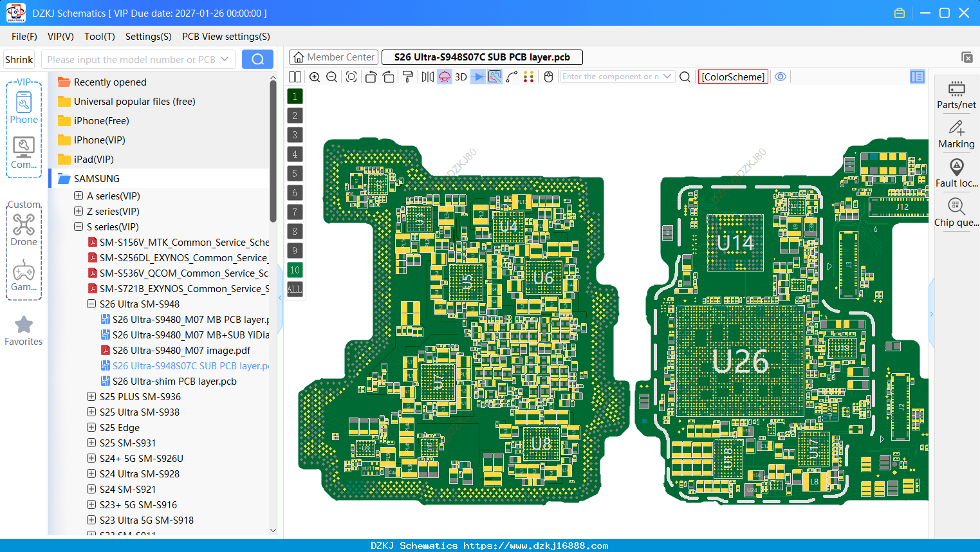Open the File(F) menu
Viewport: 980px width, 552px height.
pos(24,37)
